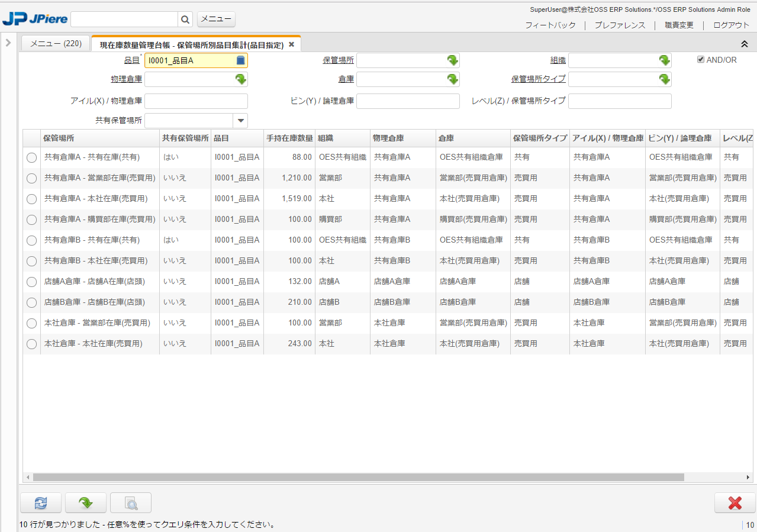757x532 pixels.
Task: Click the red X cancel icon at bottom right
Action: click(734, 503)
